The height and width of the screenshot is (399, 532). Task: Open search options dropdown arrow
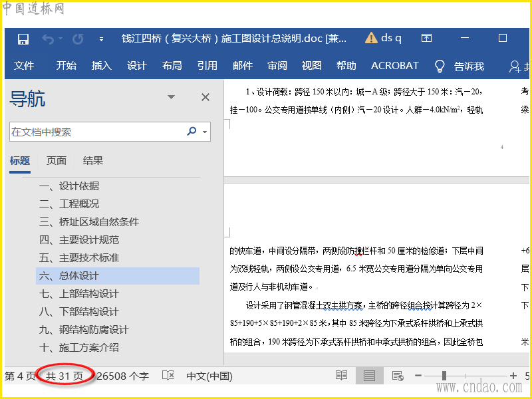205,132
